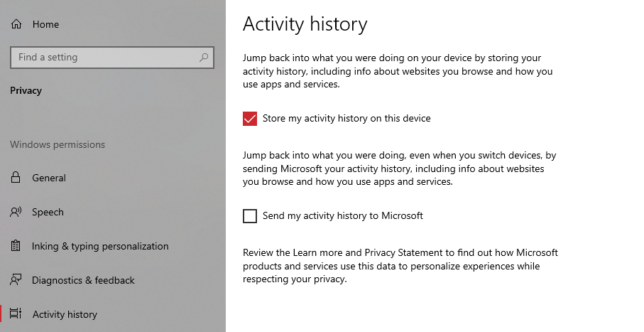Click the Windows permissions group header
Viewport: 644px width, 332px height.
[58, 144]
